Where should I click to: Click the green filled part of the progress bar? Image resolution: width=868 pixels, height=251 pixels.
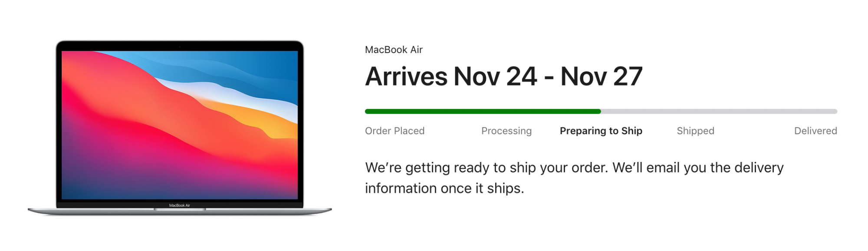coord(482,112)
